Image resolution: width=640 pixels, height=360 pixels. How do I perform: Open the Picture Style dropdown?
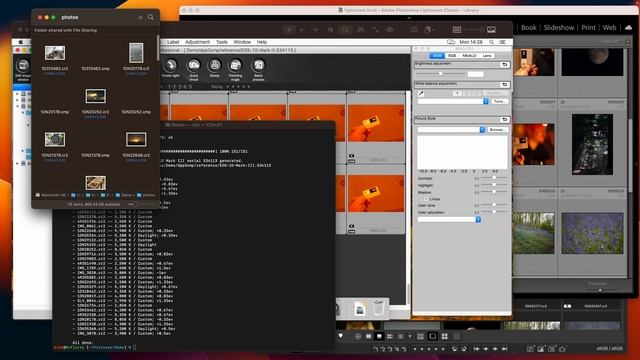pyautogui.click(x=451, y=129)
